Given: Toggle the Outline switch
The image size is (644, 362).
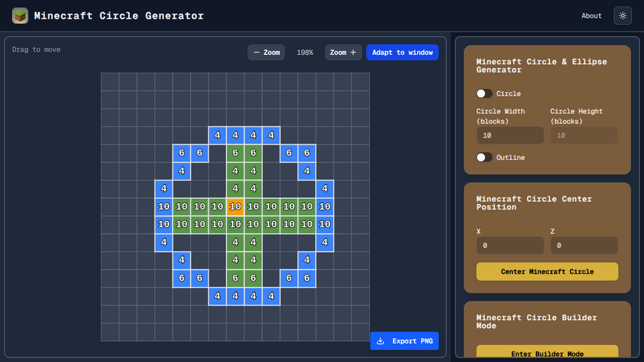Looking at the screenshot, I should [x=484, y=157].
